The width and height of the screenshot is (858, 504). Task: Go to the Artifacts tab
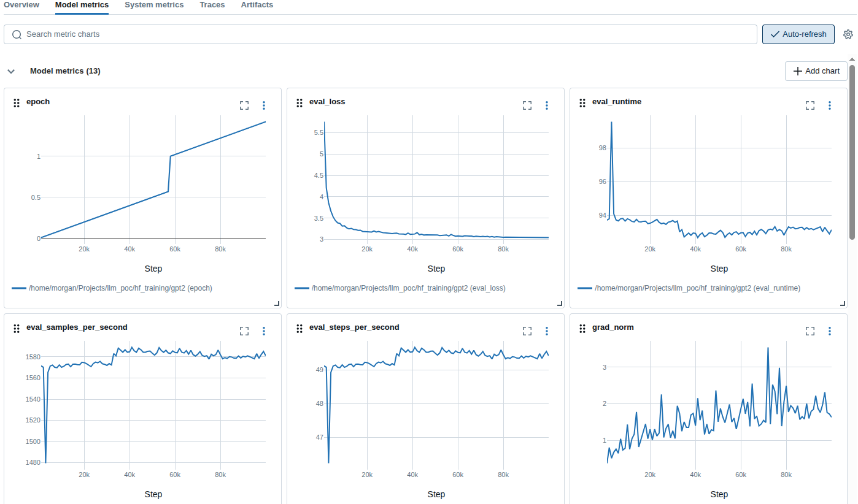tap(257, 5)
